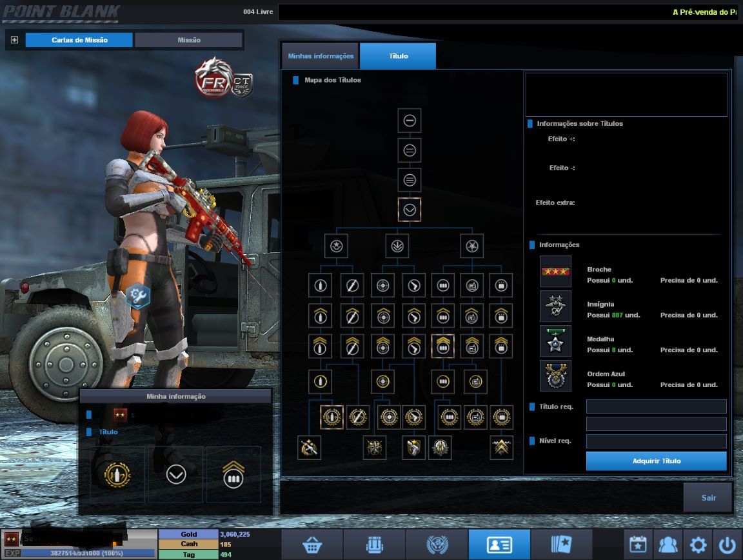Select the wreath magazine title icon
This screenshot has height=560, width=743.
click(x=449, y=417)
